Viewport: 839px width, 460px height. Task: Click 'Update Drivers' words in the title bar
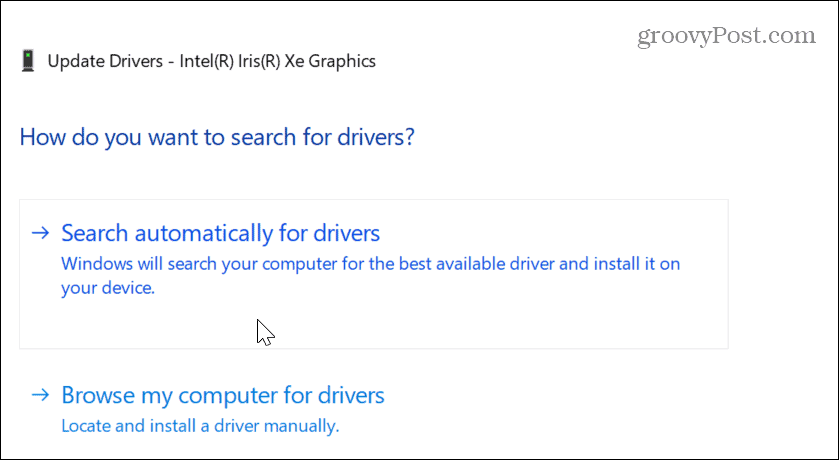pos(105,62)
